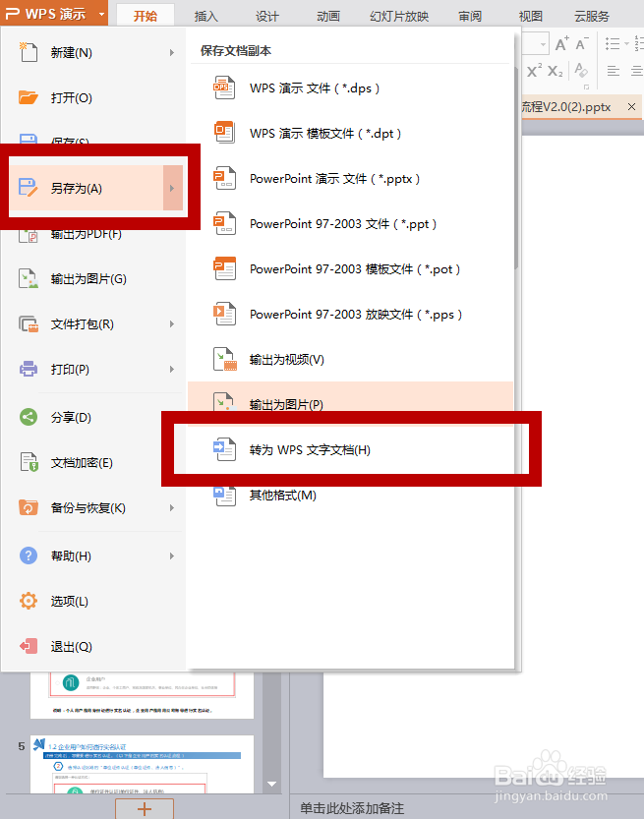Click the green Share (分享) icon
The height and width of the screenshot is (819, 644).
[x=29, y=417]
